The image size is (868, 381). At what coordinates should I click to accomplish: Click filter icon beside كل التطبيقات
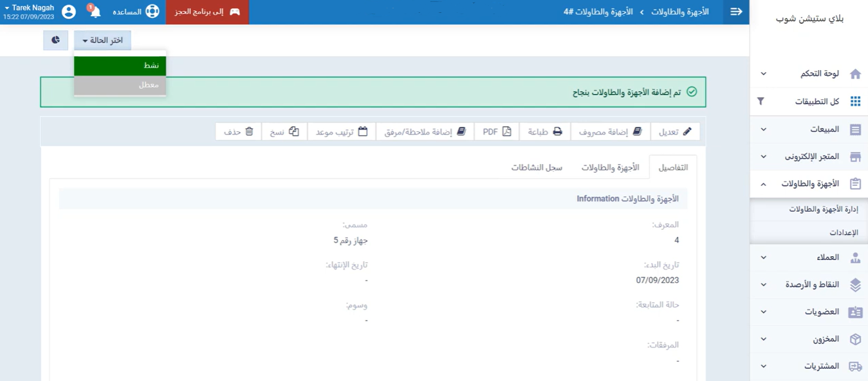click(761, 101)
